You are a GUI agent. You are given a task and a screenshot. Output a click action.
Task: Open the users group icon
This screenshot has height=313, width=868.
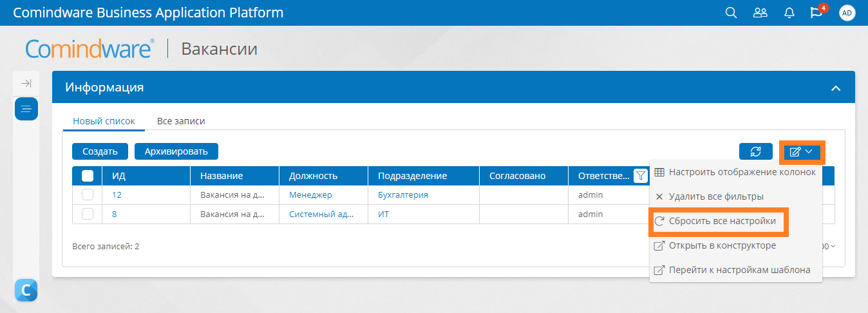(x=760, y=13)
